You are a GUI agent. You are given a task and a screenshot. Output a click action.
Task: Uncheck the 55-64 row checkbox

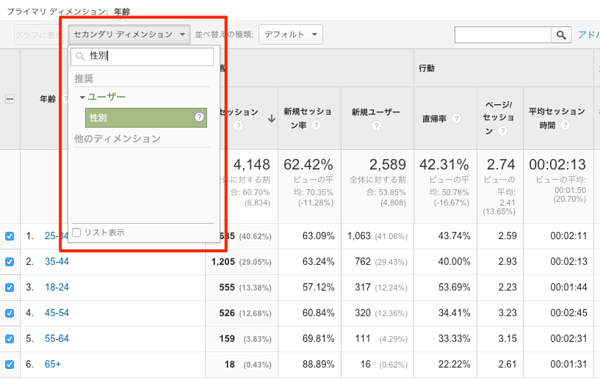point(10,339)
